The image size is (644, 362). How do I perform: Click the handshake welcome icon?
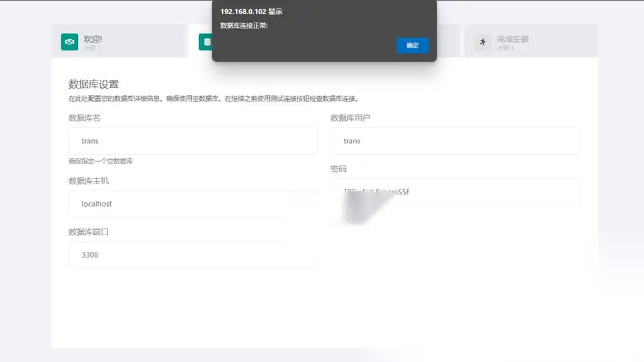pos(70,42)
